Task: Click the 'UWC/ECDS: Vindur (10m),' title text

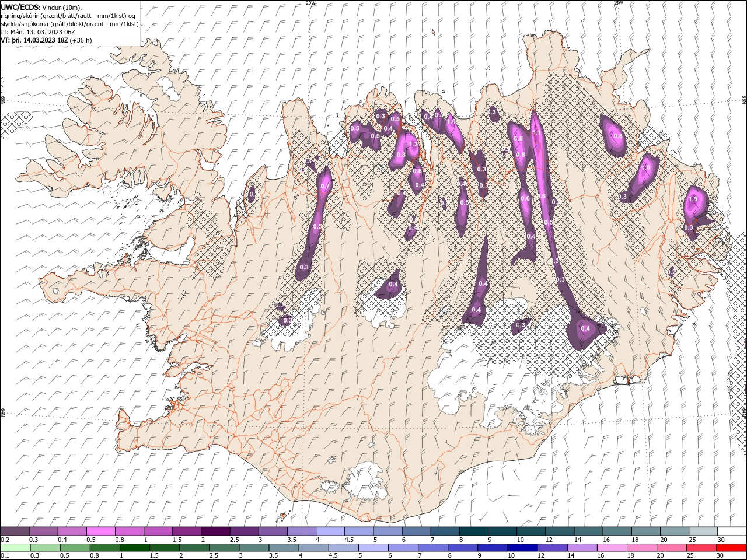Action: pos(41,7)
